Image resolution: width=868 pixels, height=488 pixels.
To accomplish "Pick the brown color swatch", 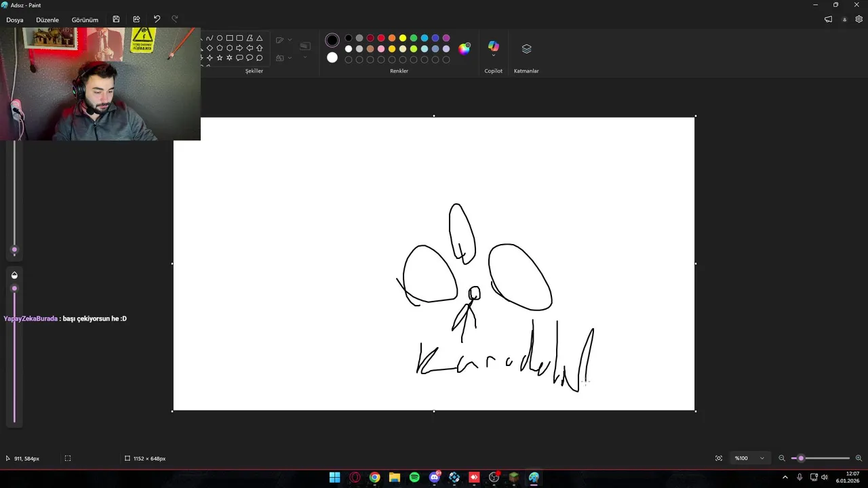I will (370, 49).
